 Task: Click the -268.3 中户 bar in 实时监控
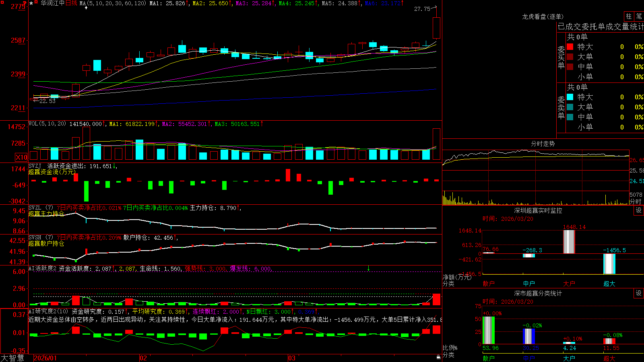(x=529, y=255)
